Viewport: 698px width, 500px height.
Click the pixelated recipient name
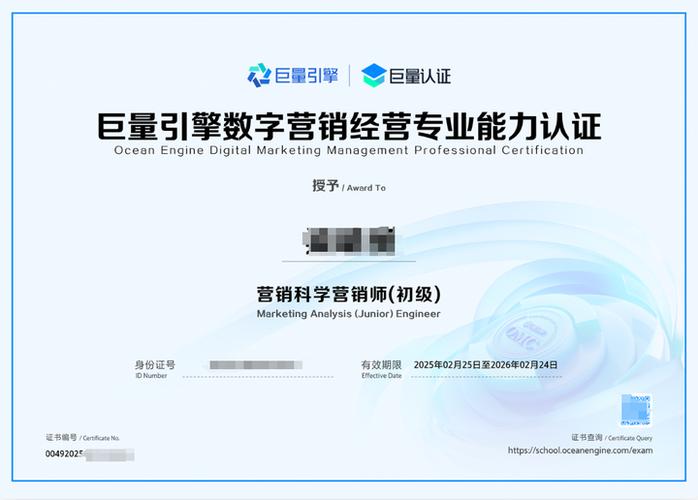(x=349, y=241)
